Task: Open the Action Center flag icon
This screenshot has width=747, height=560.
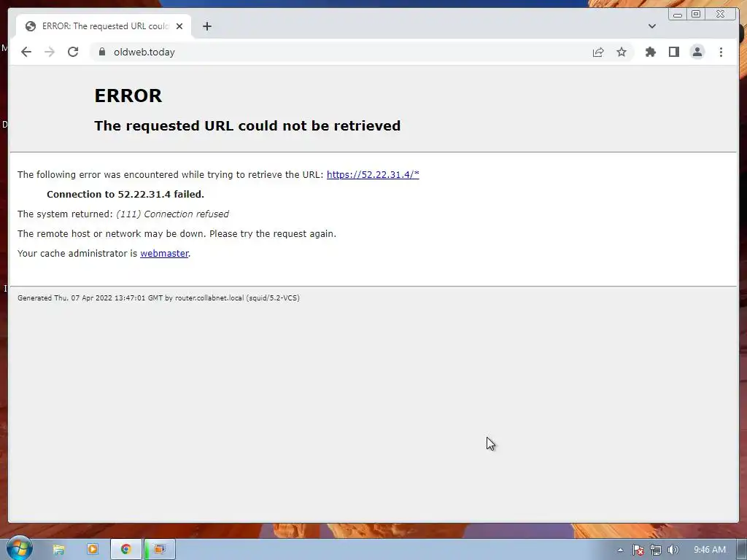Action: point(638,550)
